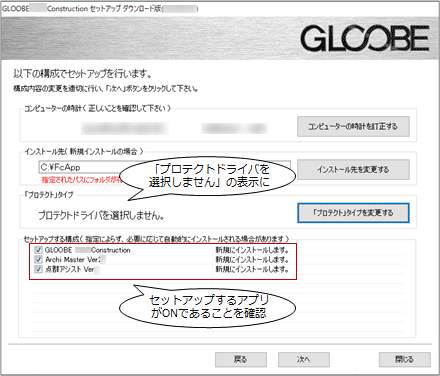The height and width of the screenshot is (376, 440).
Task: Toggle the GLOOBE Construction checkbox
Action: 39,250
